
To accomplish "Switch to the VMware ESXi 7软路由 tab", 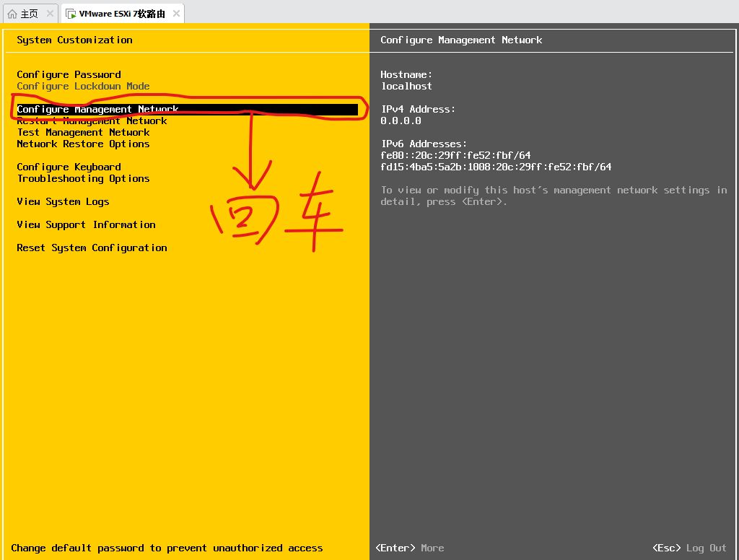I will coord(123,14).
